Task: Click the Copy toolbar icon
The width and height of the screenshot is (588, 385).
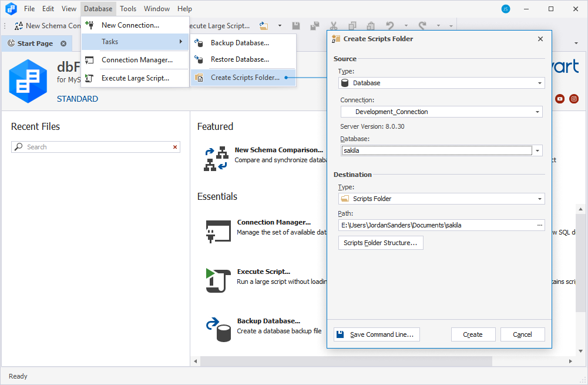Action: tap(352, 26)
